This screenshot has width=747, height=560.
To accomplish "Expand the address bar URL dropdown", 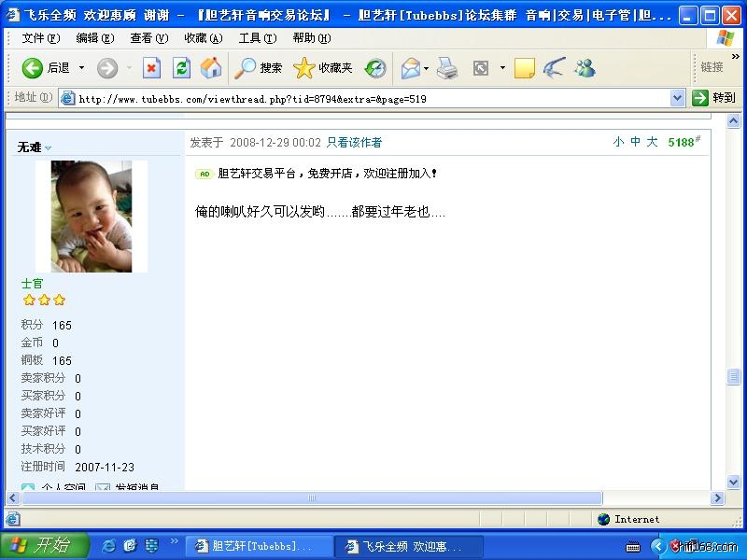I will click(678, 98).
